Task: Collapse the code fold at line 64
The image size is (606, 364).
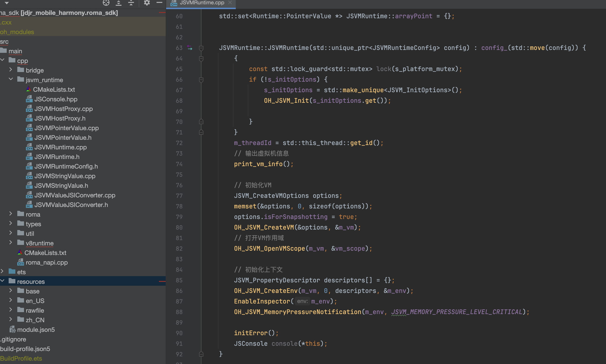Action: click(201, 58)
